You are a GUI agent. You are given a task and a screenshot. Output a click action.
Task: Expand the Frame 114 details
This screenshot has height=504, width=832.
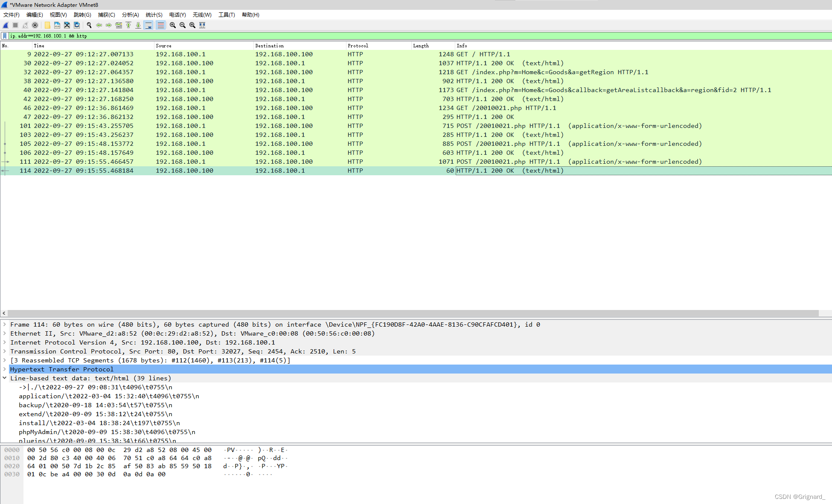click(x=5, y=324)
